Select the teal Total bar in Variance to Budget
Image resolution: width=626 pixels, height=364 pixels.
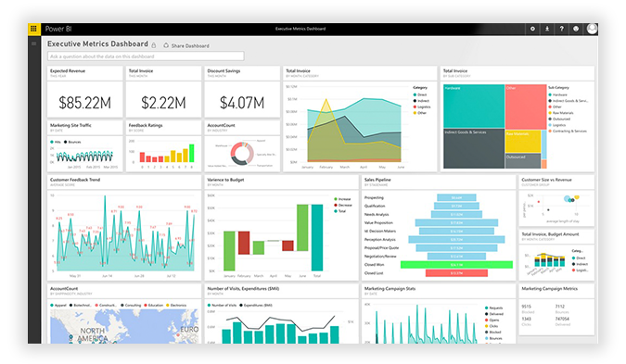317,238
